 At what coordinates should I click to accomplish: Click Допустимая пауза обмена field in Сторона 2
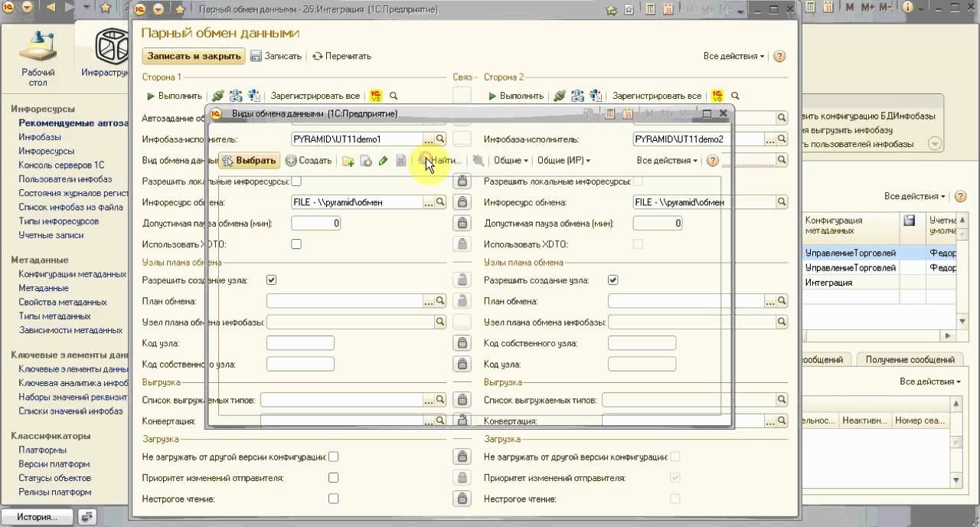(x=658, y=223)
